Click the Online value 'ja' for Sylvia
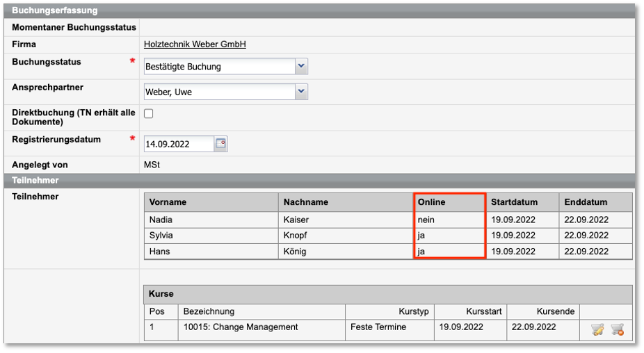 (x=421, y=235)
